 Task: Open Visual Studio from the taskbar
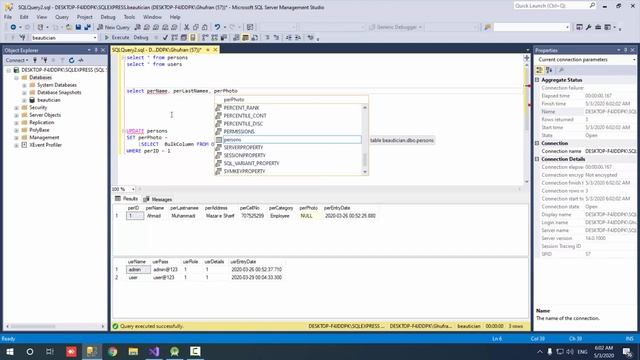[x=154, y=351]
